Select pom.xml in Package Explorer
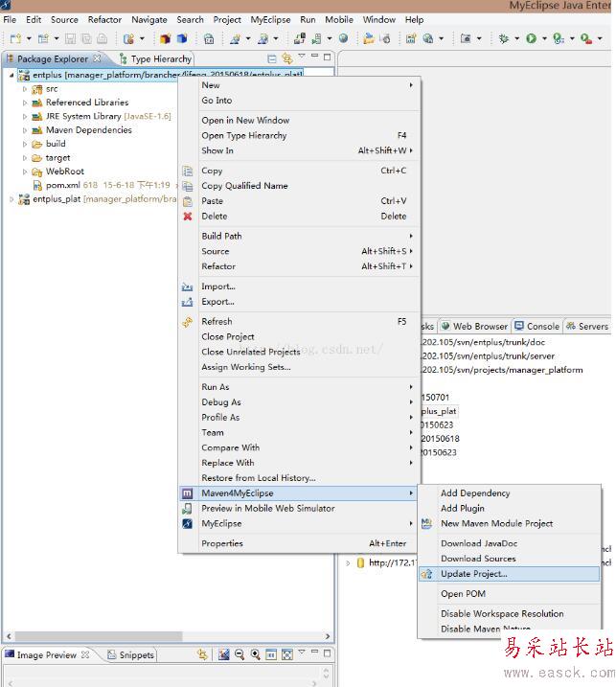The height and width of the screenshot is (687, 616). pos(62,185)
